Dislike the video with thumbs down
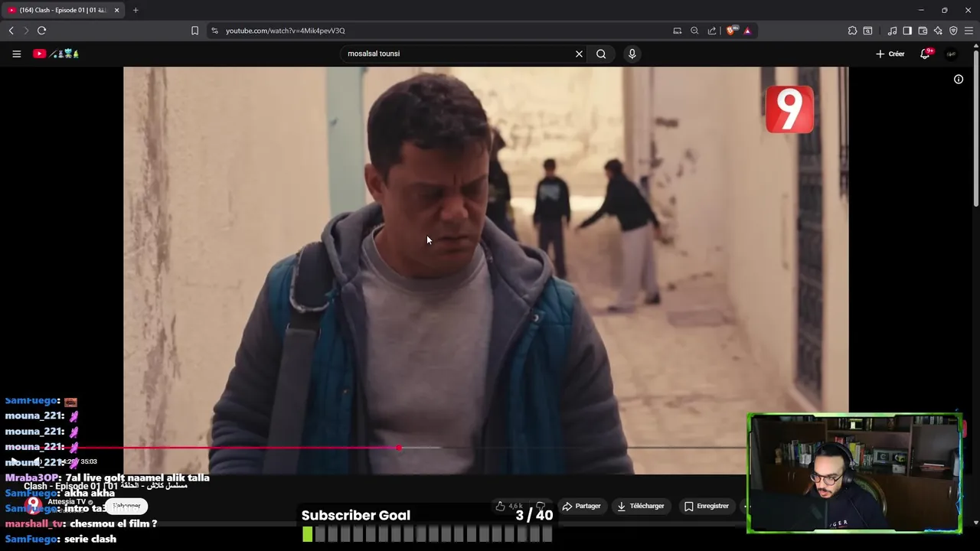The height and width of the screenshot is (551, 980). coord(541,506)
